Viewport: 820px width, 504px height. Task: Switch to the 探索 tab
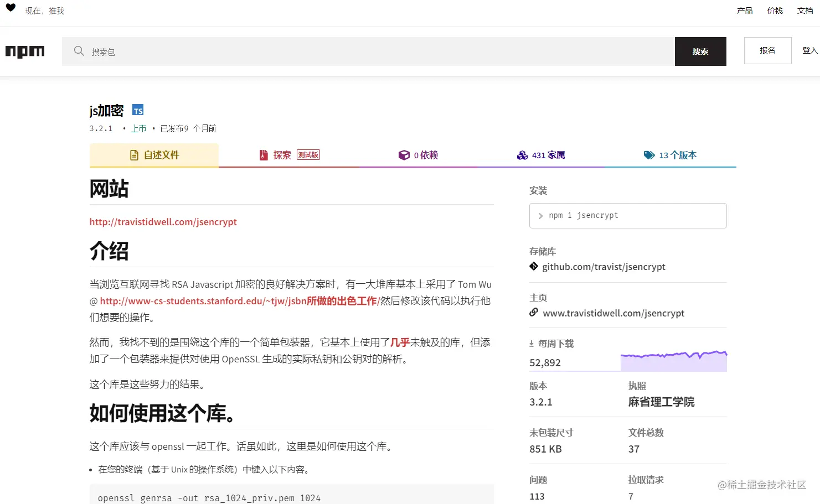coord(290,155)
